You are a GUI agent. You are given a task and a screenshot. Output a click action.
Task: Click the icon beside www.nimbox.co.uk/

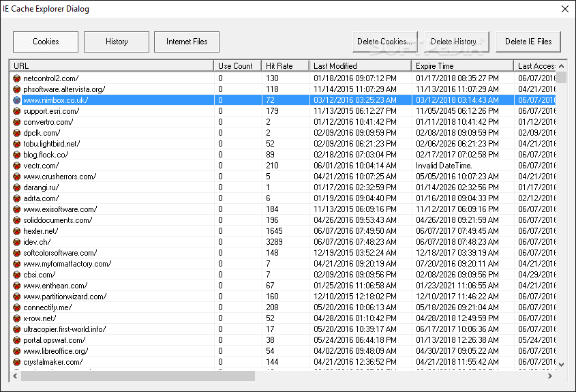[x=16, y=100]
